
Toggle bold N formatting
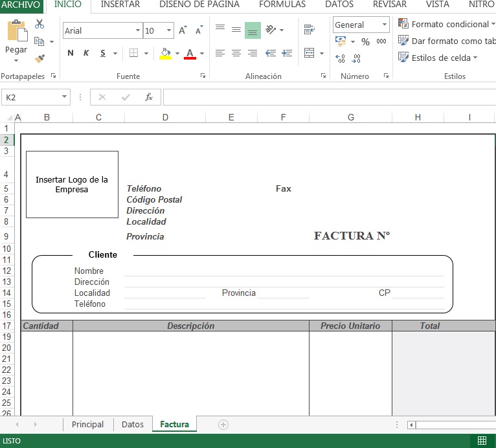point(71,53)
